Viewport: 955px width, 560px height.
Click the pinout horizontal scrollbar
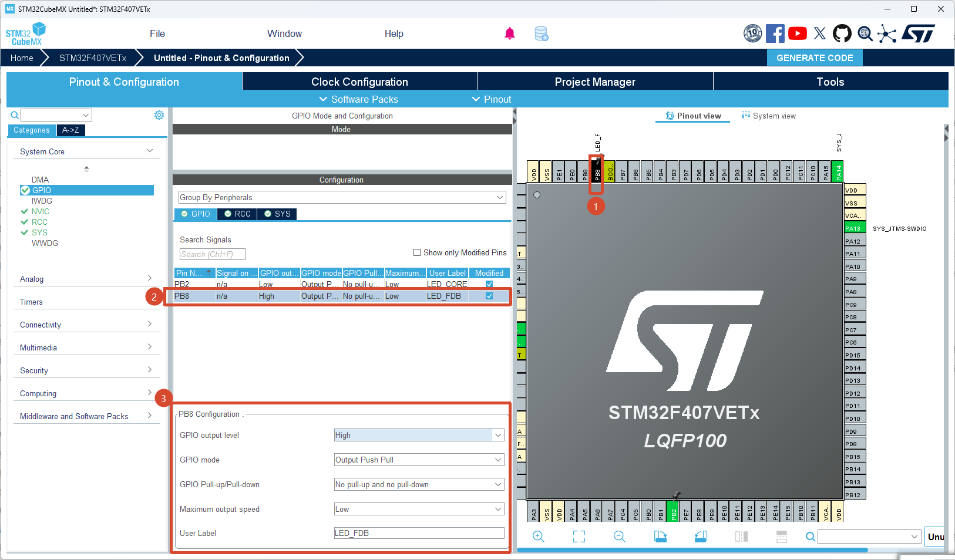pos(692,550)
